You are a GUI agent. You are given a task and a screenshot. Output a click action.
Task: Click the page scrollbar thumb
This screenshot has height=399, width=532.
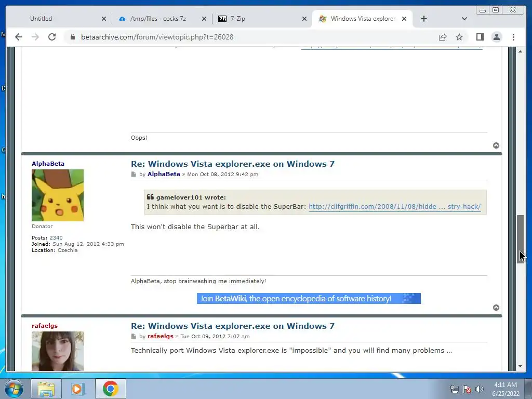pyautogui.click(x=521, y=239)
